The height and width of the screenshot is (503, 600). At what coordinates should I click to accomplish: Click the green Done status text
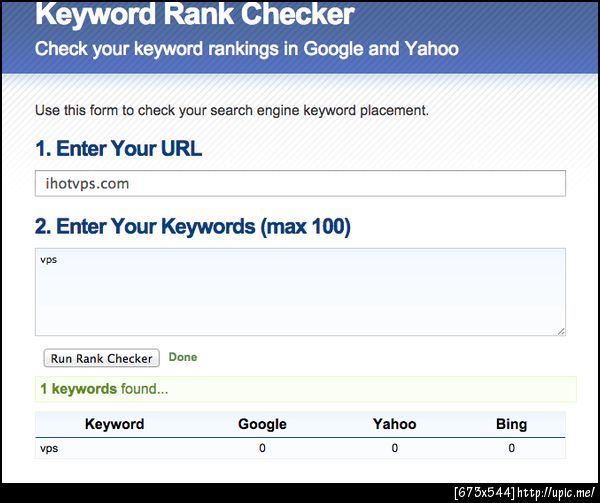183,357
